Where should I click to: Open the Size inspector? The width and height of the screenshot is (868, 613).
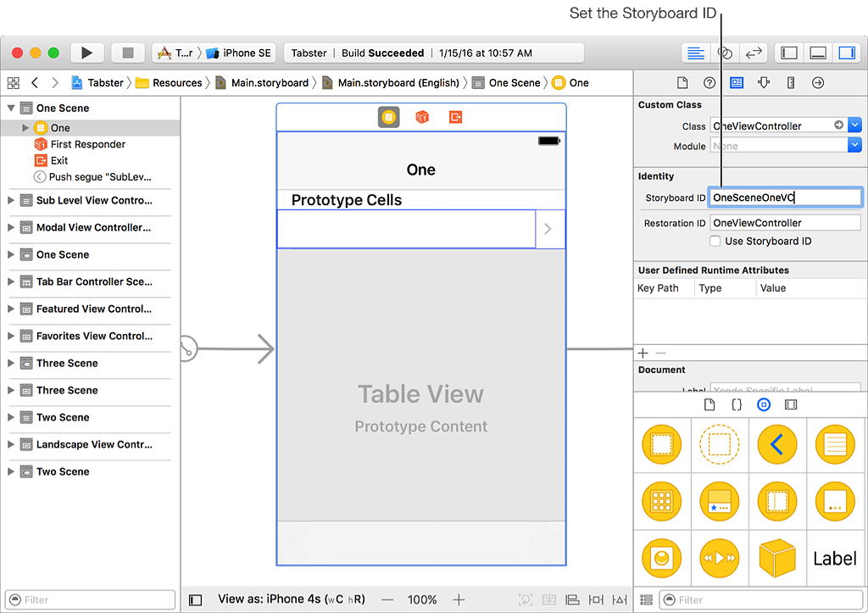791,83
